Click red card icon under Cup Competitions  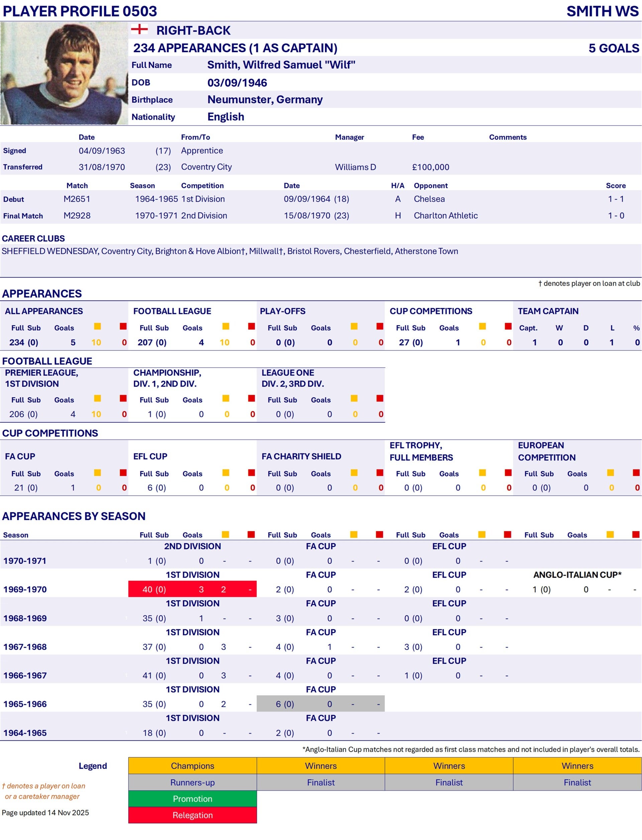coord(508,326)
